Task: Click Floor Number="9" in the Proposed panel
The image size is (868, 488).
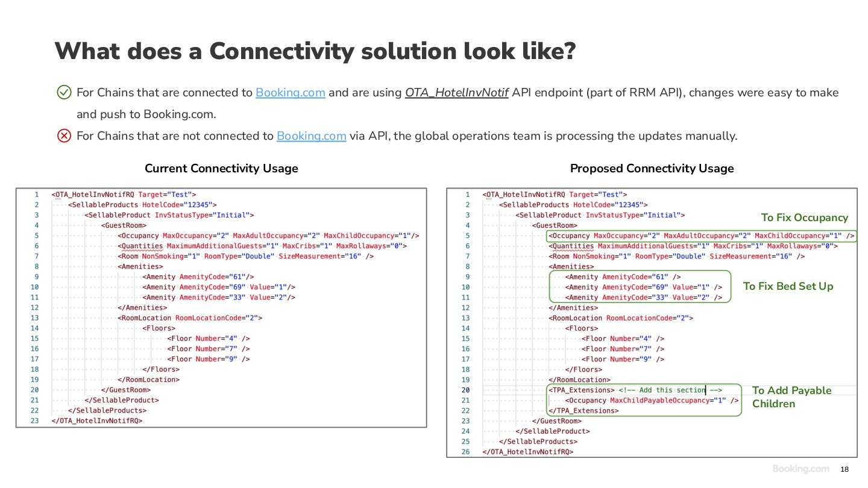Action: (x=623, y=359)
